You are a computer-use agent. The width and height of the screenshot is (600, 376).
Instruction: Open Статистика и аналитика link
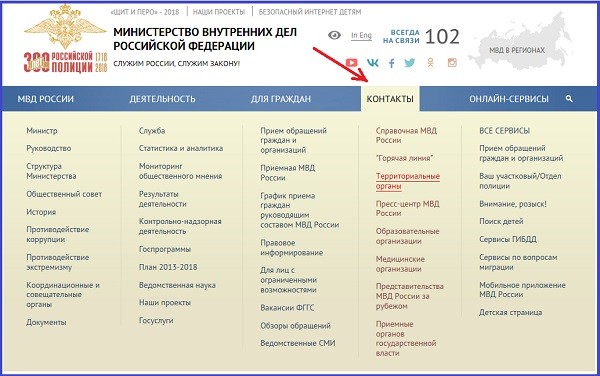point(181,148)
